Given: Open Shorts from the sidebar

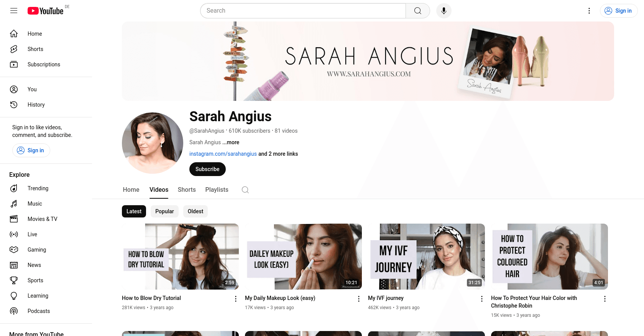Looking at the screenshot, I should tap(35, 49).
